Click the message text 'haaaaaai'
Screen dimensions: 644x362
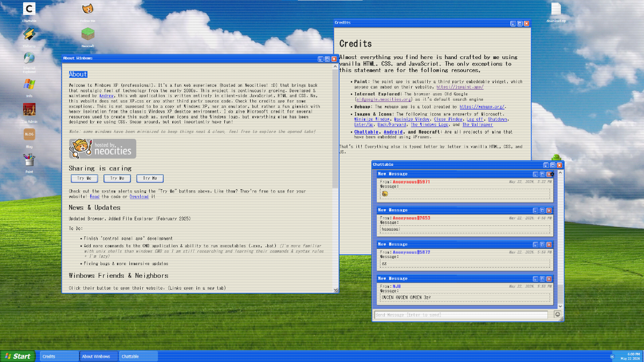coord(391,229)
